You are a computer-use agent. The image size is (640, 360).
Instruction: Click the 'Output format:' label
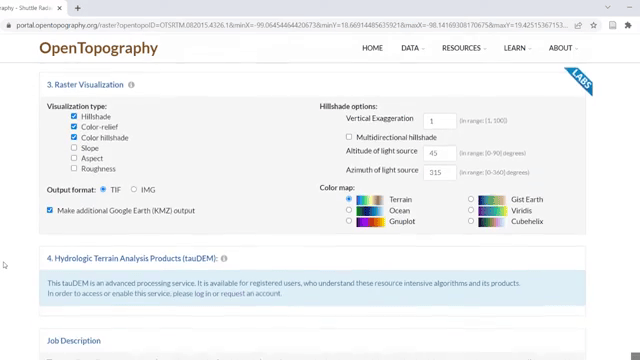71,190
